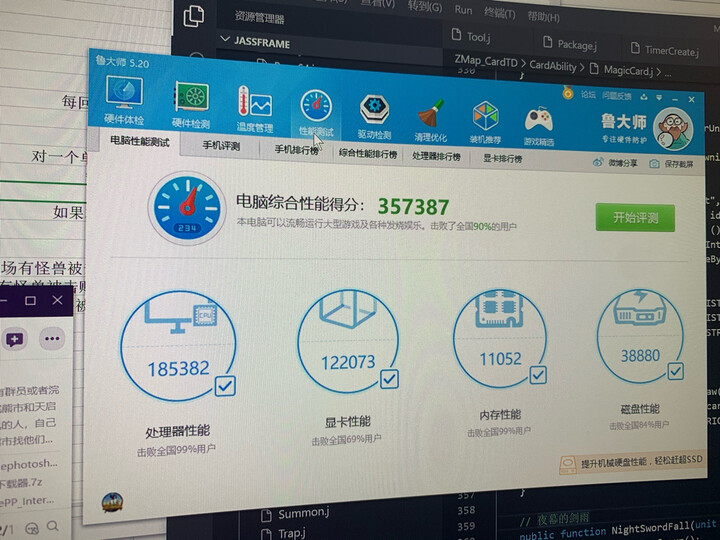Click the green 开始评测 button

(636, 217)
